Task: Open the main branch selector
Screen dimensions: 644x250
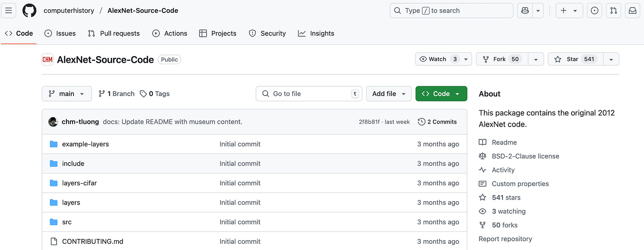Action: [67, 94]
